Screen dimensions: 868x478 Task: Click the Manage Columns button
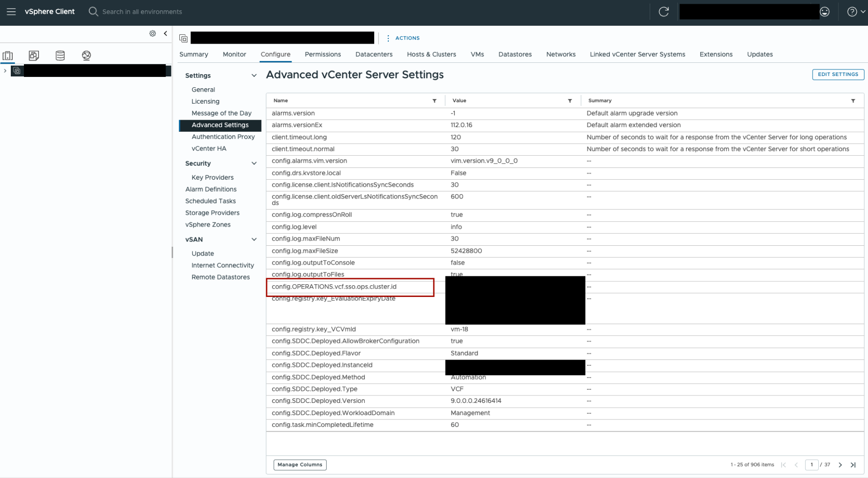coord(300,465)
